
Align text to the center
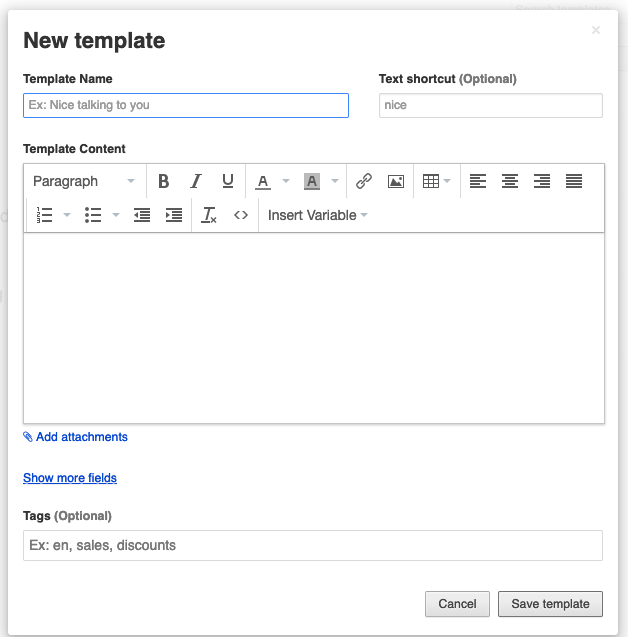pos(510,181)
